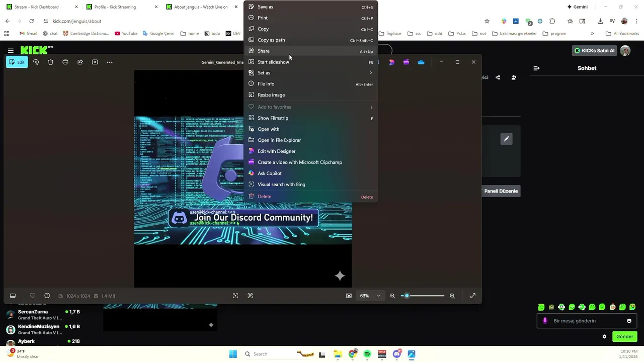Toggle the filmstrip icon in Photos bottom bar

(13, 296)
